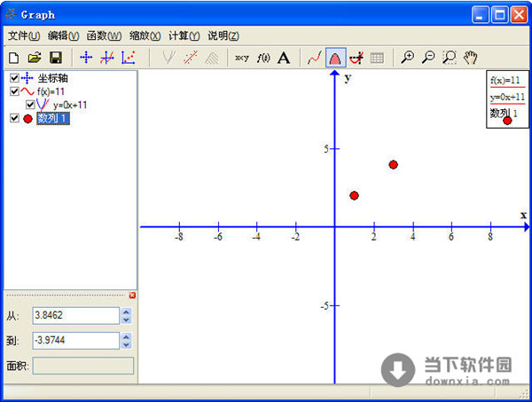This screenshot has width=532, height=402.
Task: Insert a new point series
Action: tap(129, 58)
